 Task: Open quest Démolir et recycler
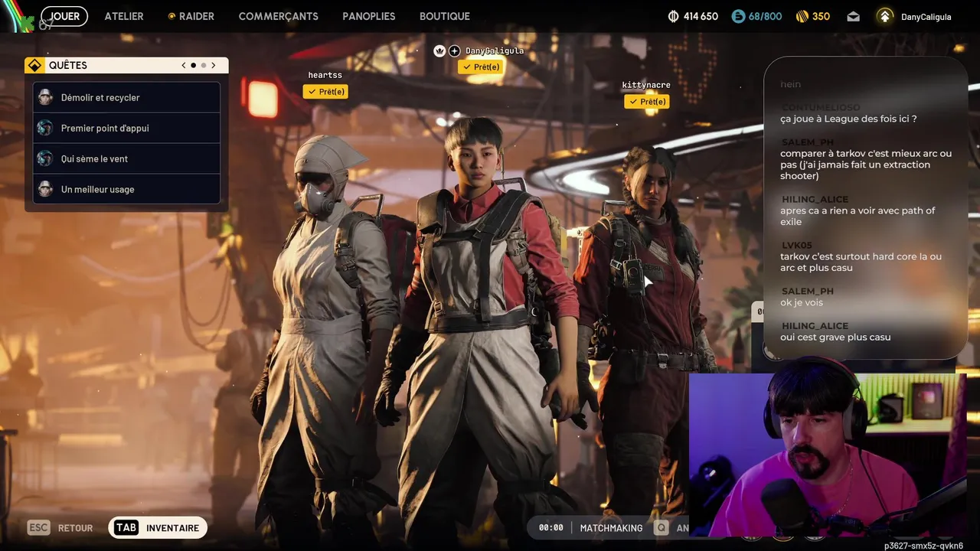[126, 97]
